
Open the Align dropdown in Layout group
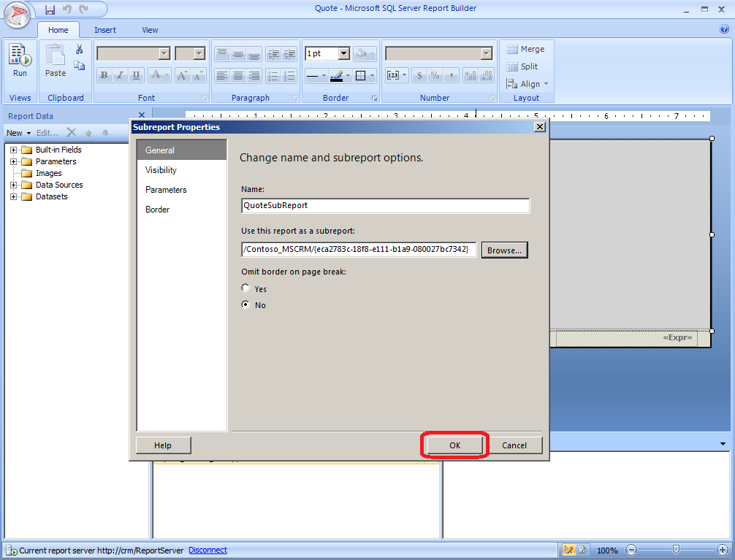click(x=527, y=84)
